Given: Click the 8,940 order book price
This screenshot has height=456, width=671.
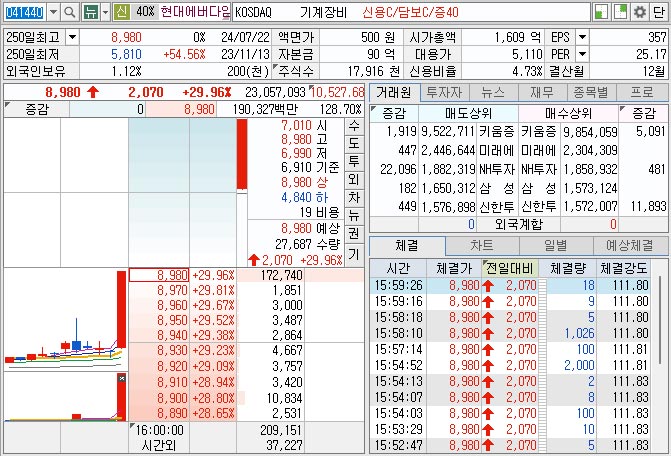Looking at the screenshot, I should coord(173,335).
